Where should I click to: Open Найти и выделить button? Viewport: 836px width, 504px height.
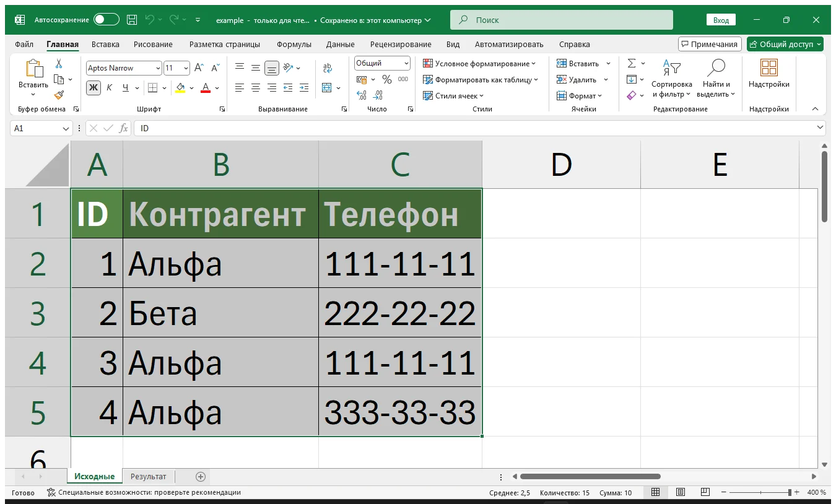(716, 79)
